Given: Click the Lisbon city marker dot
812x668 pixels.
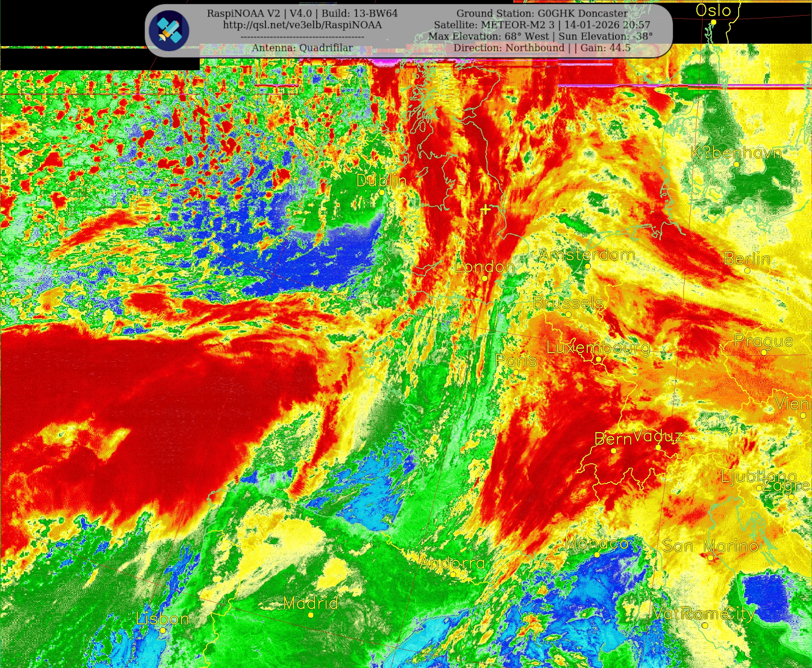Looking at the screenshot, I should click(163, 630).
